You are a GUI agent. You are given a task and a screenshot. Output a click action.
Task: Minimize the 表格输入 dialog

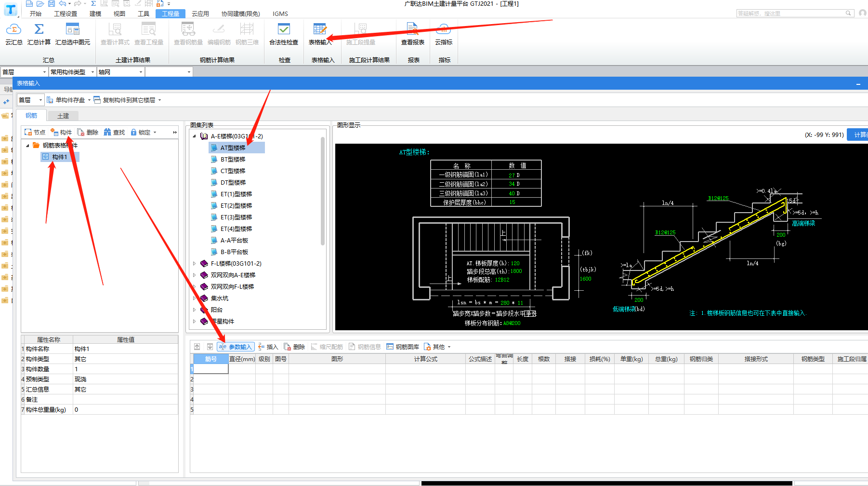[858, 84]
